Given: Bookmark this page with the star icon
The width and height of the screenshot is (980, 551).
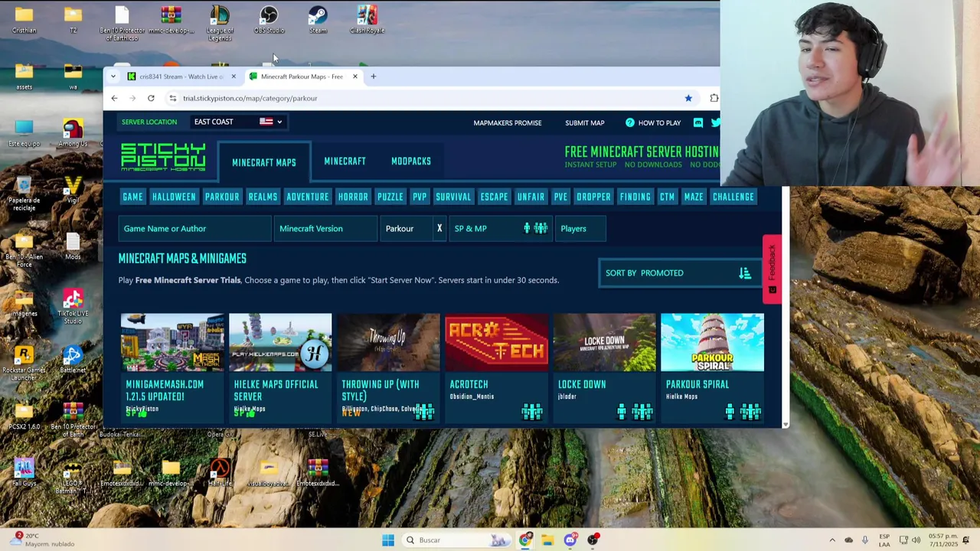Looking at the screenshot, I should [688, 98].
